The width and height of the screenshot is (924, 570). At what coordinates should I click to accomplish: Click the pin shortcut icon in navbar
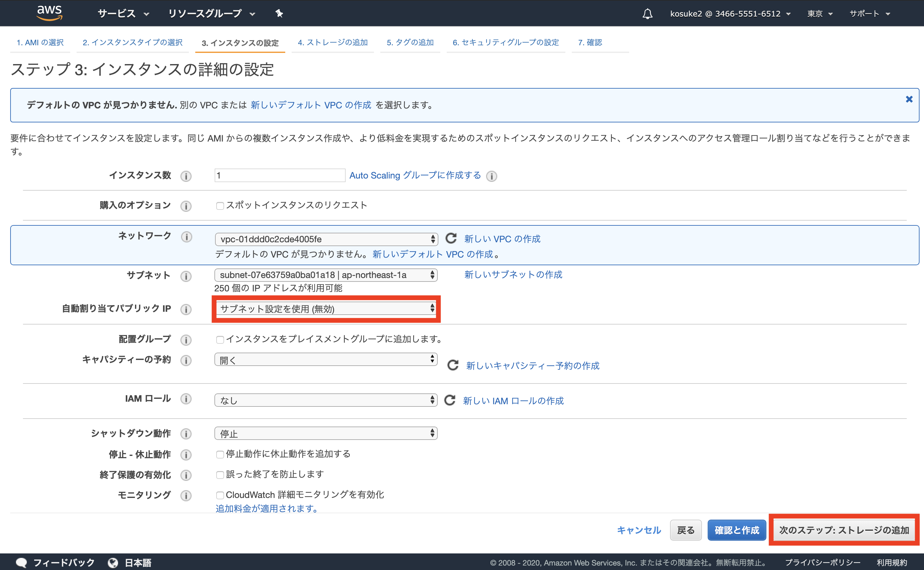pyautogui.click(x=279, y=14)
